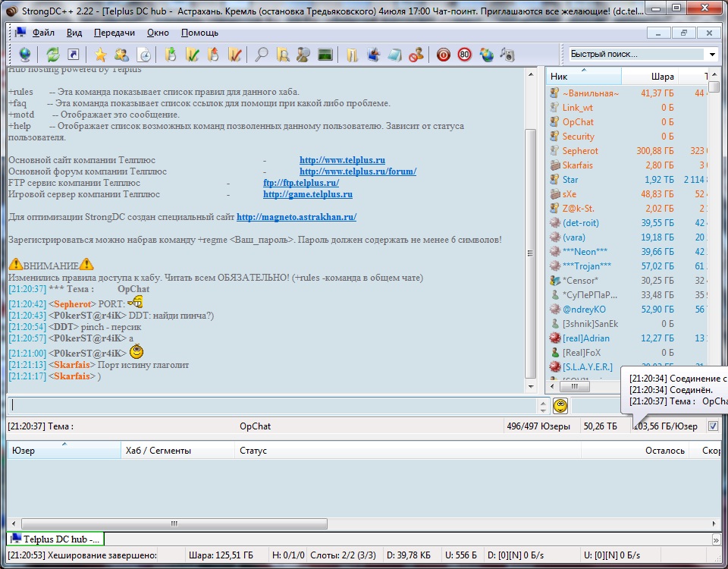The height and width of the screenshot is (569, 728).
Task: Toggle the 80 speed limiter icon
Action: [465, 55]
